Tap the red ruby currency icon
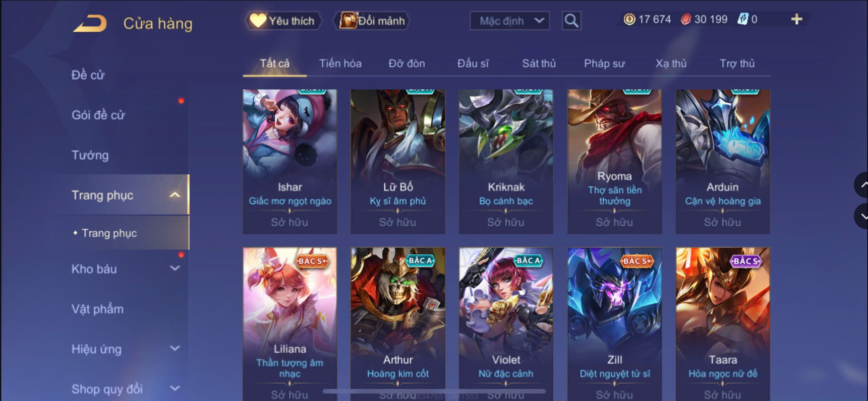868x401 pixels. (x=685, y=19)
